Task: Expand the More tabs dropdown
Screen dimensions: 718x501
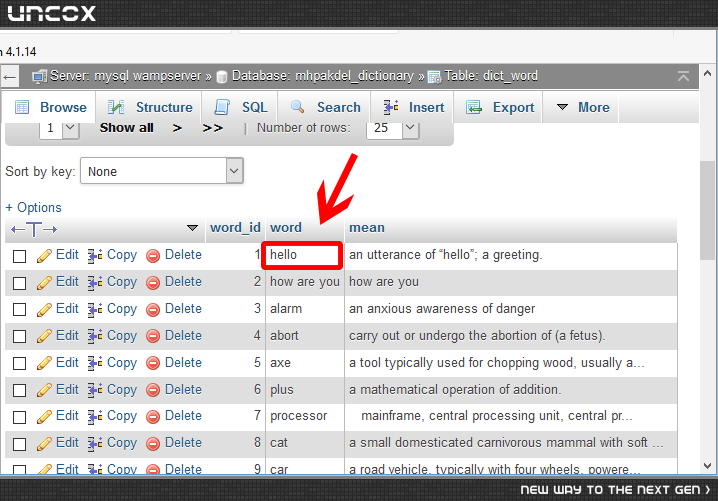Action: coord(582,107)
